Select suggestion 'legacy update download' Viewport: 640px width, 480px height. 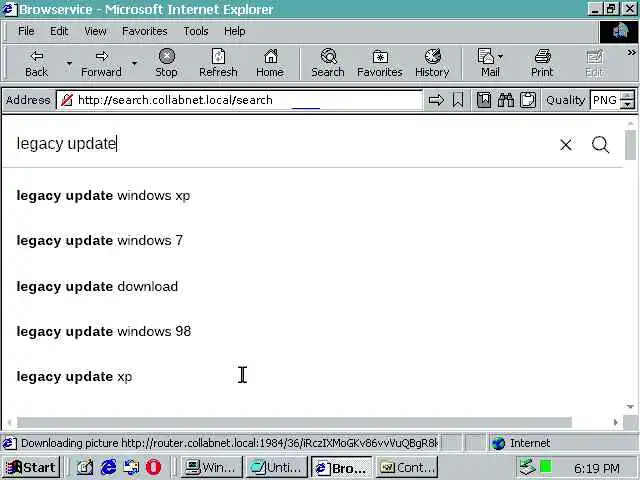pos(97,287)
